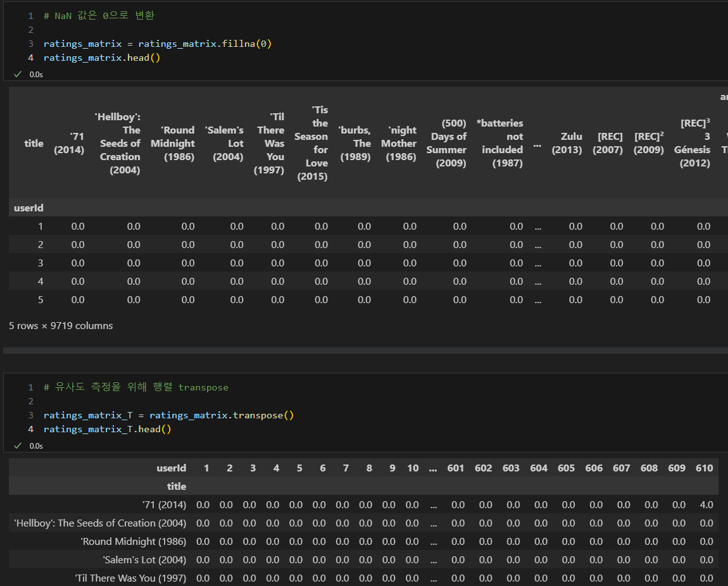Click the Zulu (2013) column header
Viewport: 728px width, 586px height.
(x=567, y=143)
